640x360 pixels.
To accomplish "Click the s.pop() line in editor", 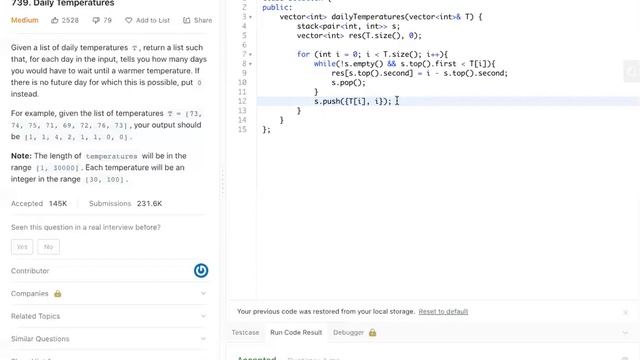I will pos(348,82).
